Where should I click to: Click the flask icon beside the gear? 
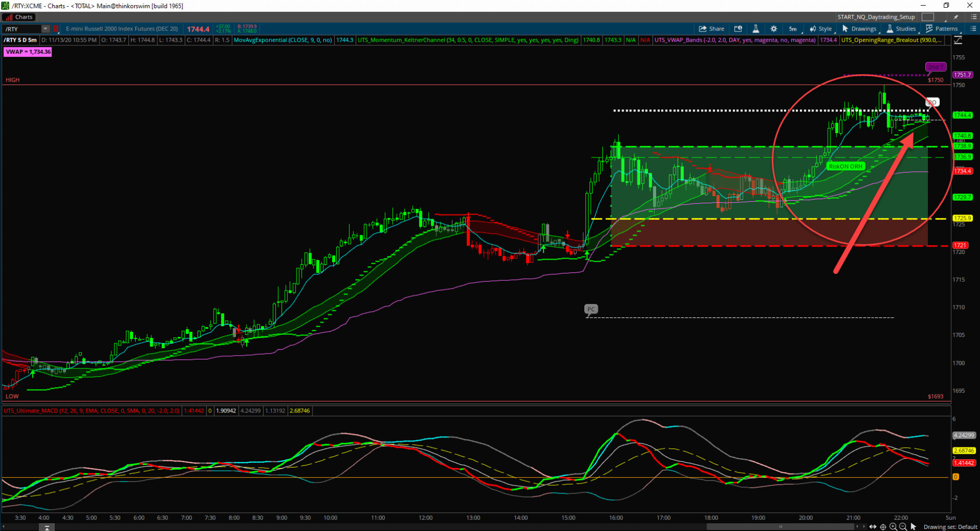pyautogui.click(x=756, y=29)
